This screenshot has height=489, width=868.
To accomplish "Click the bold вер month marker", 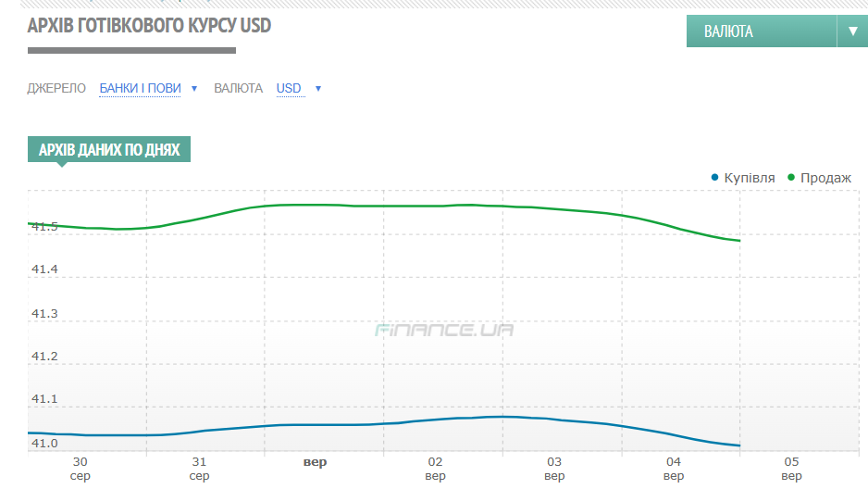I will [x=316, y=461].
